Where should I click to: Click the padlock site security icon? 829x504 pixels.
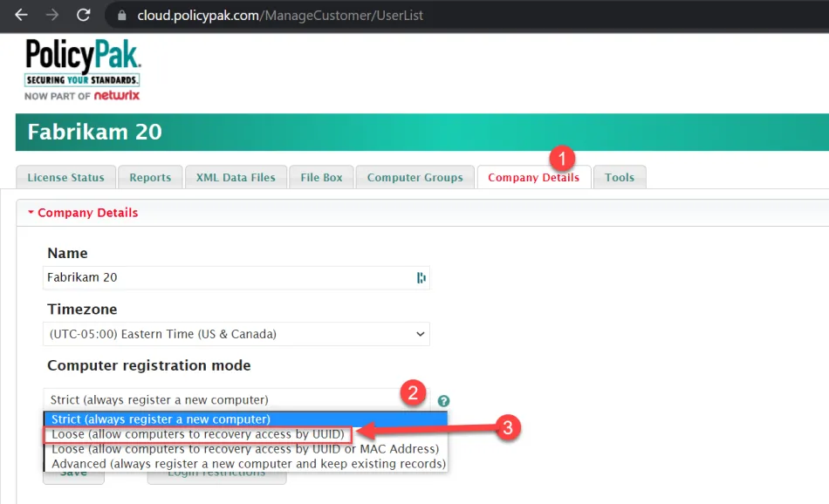click(121, 16)
